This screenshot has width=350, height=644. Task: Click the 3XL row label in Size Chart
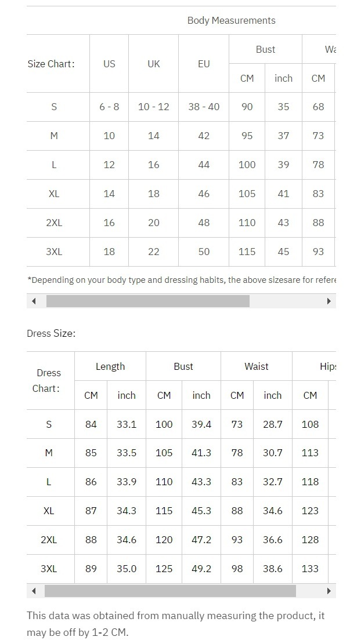[x=54, y=252]
